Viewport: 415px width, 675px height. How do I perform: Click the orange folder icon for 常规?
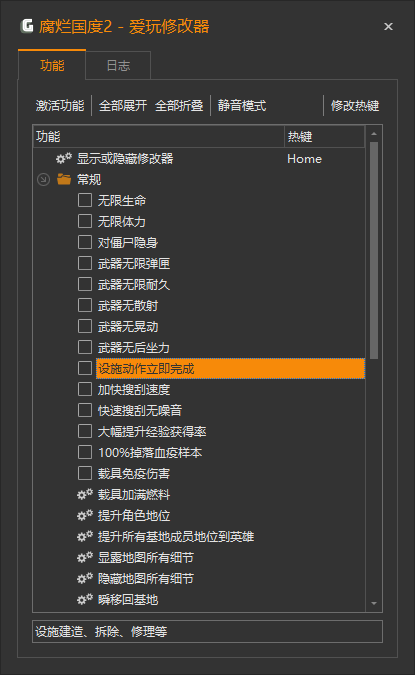point(64,179)
